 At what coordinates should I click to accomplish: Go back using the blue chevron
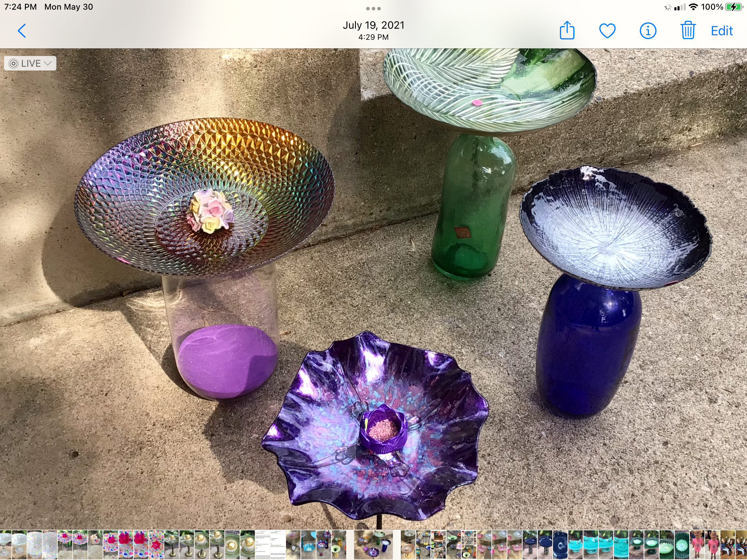[22, 31]
